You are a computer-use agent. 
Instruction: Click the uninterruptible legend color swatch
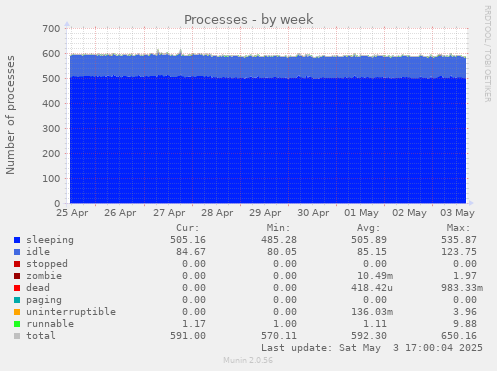pos(17,312)
